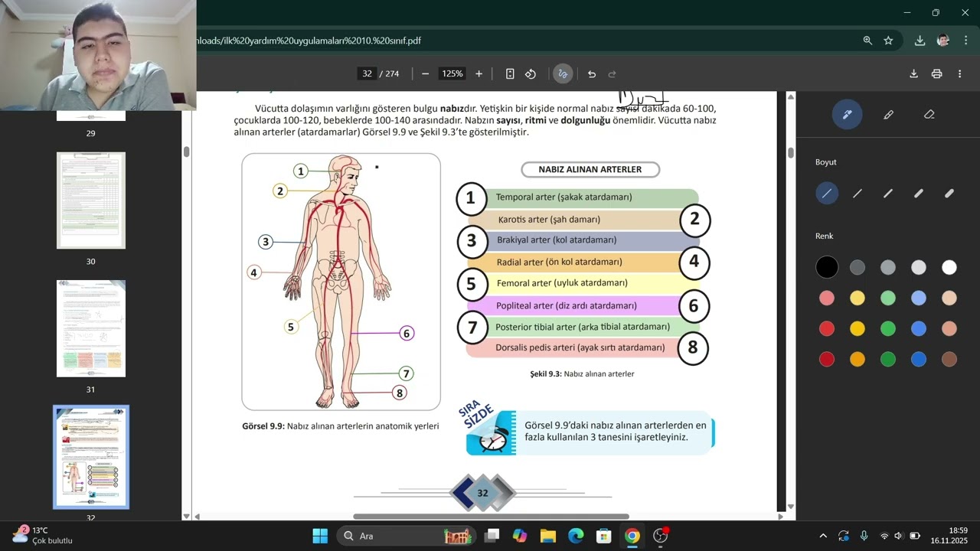Viewport: 980px width, 551px height.
Task: Open PDF viewer more actions menu
Action: point(959,73)
